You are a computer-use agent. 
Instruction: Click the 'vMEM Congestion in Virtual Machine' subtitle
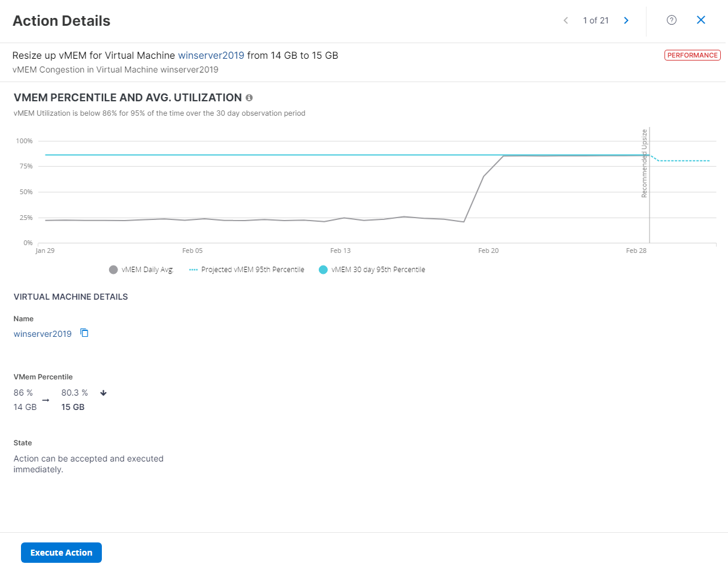(115, 70)
